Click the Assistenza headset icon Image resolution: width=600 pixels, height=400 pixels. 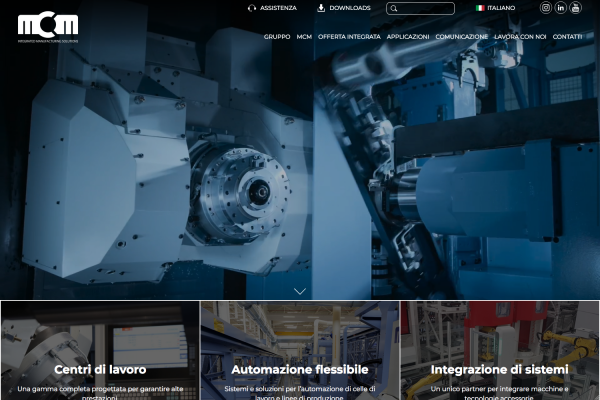pos(252,8)
